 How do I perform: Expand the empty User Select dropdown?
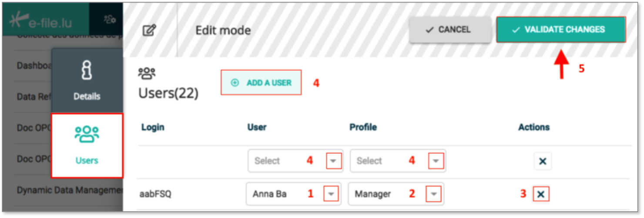coord(334,161)
